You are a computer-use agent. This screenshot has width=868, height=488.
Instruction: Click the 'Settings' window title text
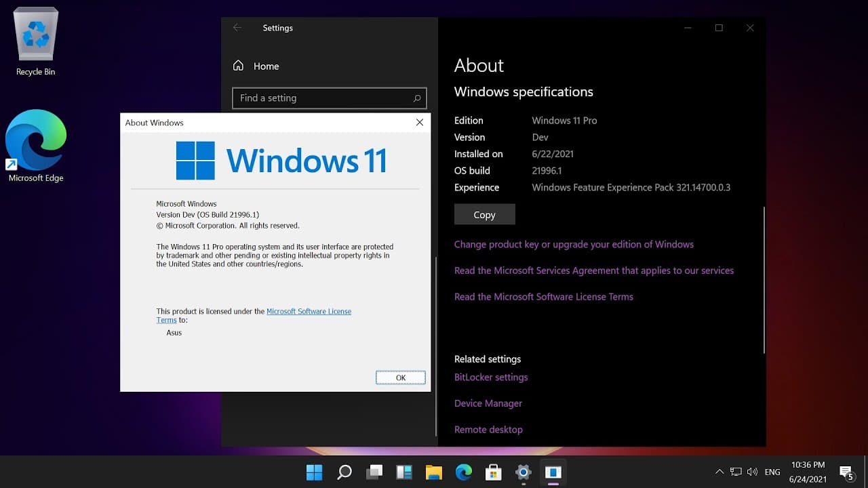point(278,28)
